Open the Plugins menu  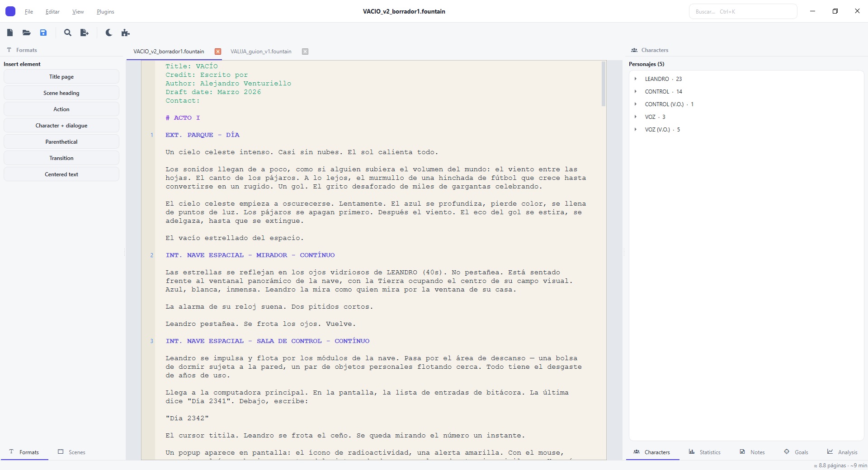coord(105,12)
